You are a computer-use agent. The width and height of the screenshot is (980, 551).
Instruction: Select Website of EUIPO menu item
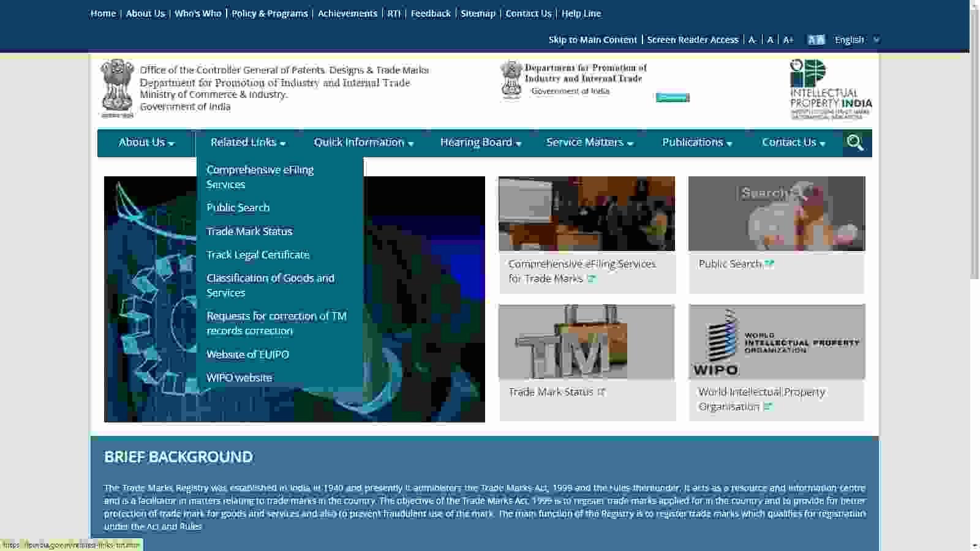pos(247,354)
